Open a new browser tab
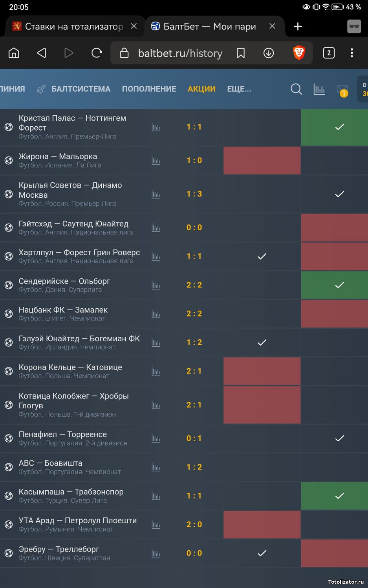368x588 pixels. 298,26
